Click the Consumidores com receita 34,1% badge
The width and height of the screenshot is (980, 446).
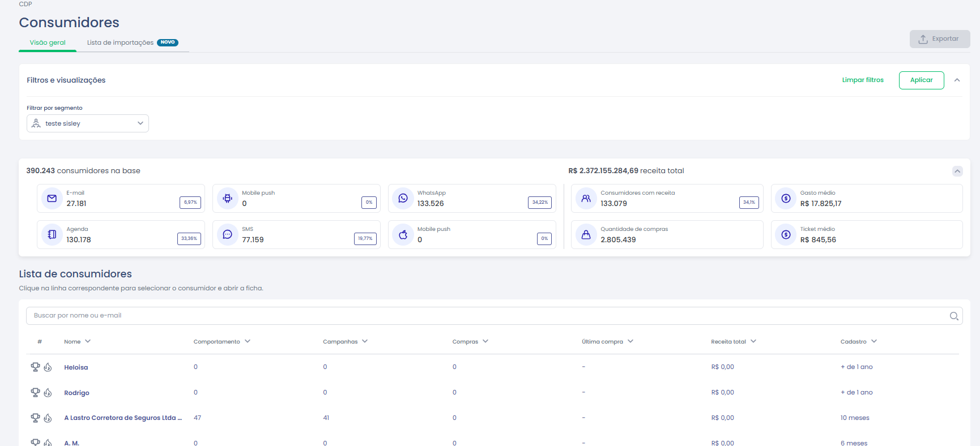(749, 202)
